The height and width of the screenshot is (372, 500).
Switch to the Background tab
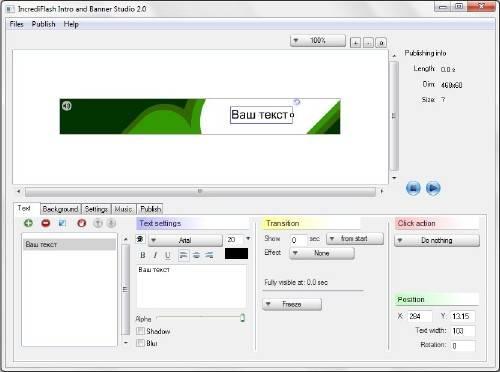[x=60, y=209]
